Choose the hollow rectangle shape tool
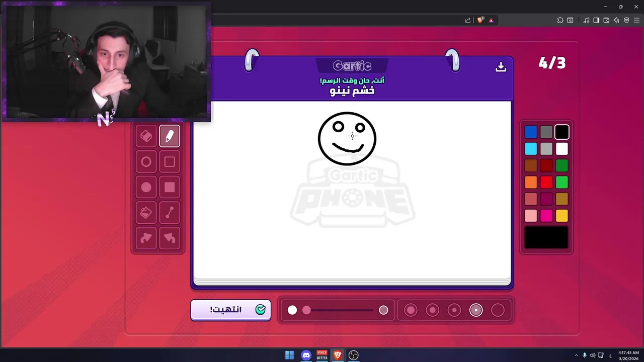The width and height of the screenshot is (644, 362). coord(170,162)
